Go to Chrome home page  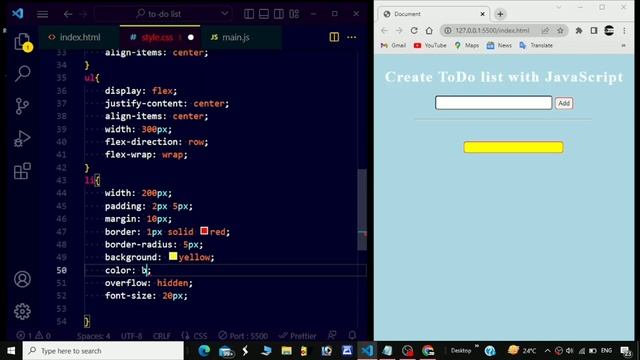(x=429, y=31)
